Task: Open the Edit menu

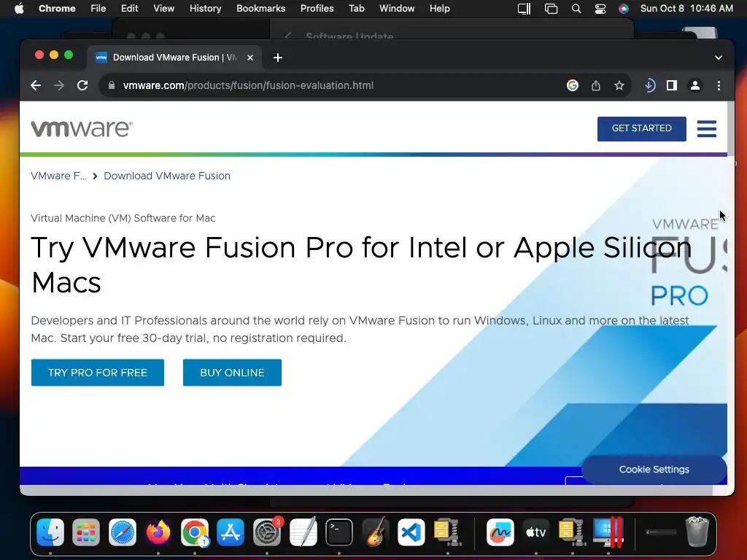Action: click(x=129, y=9)
